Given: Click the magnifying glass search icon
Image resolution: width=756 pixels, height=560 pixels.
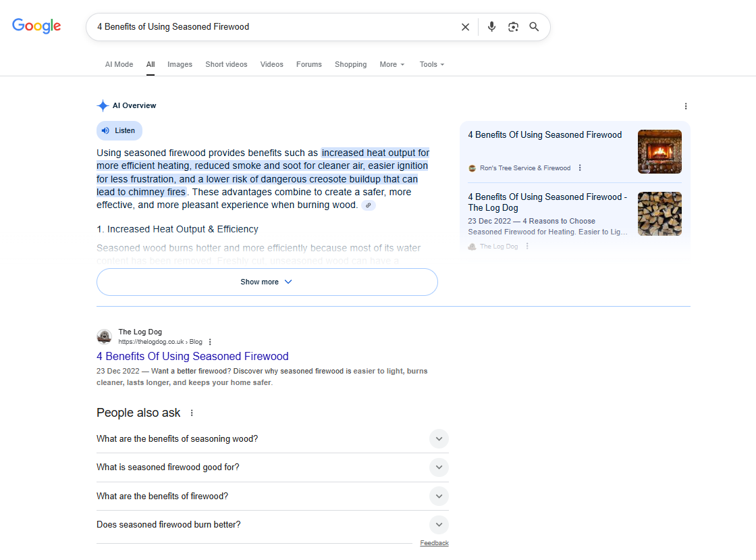Looking at the screenshot, I should point(534,26).
